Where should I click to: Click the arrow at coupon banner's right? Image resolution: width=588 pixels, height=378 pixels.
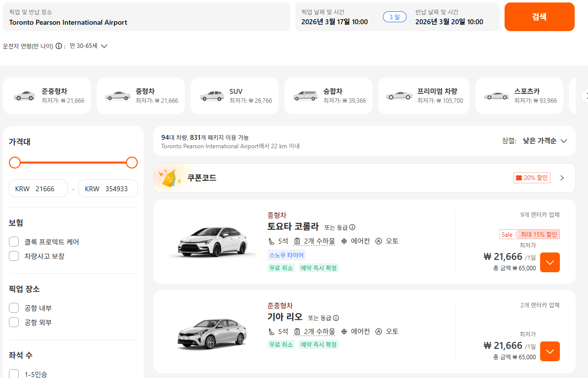(562, 178)
